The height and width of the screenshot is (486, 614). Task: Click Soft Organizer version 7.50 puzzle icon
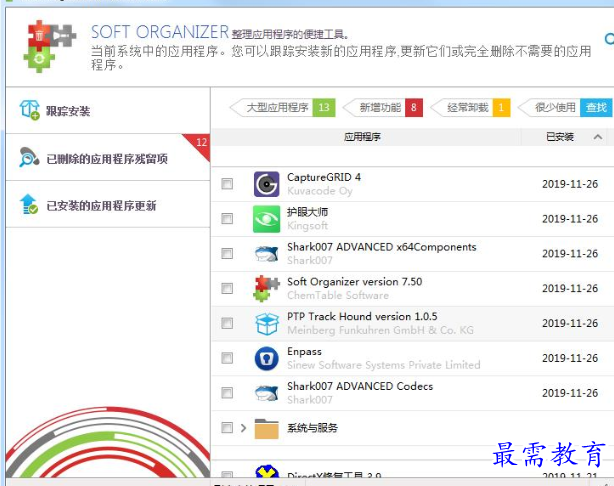[266, 288]
